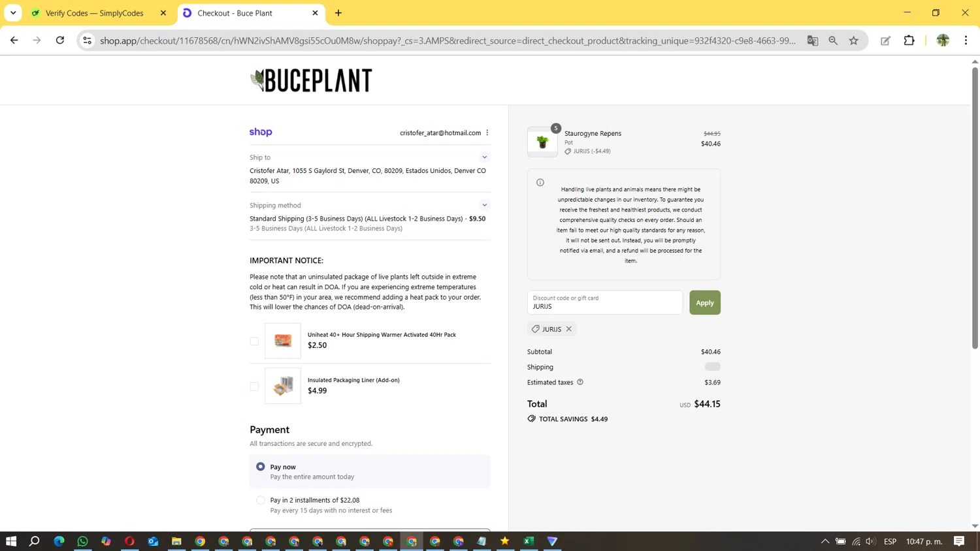Open Opera browser from the taskbar
Viewport: 980px width, 551px height.
tap(129, 541)
